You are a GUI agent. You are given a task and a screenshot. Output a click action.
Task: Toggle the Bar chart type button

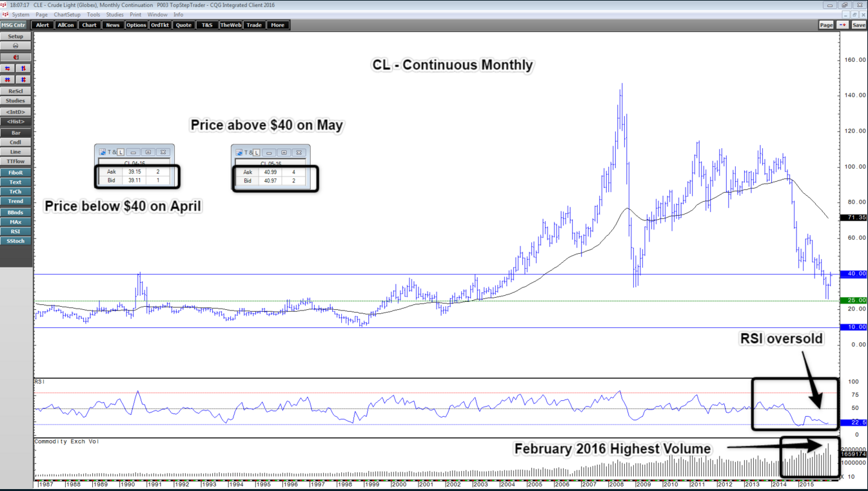[x=15, y=133]
